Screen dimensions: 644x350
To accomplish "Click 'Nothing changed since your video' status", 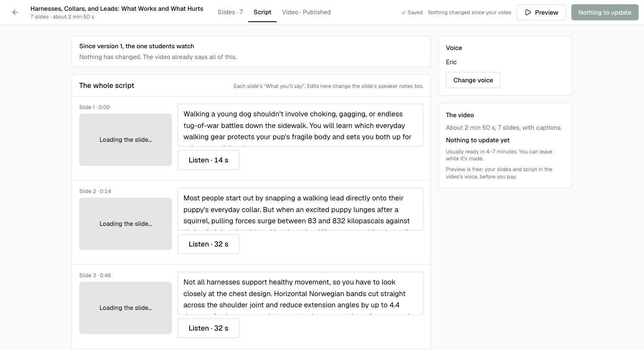I will (469, 12).
